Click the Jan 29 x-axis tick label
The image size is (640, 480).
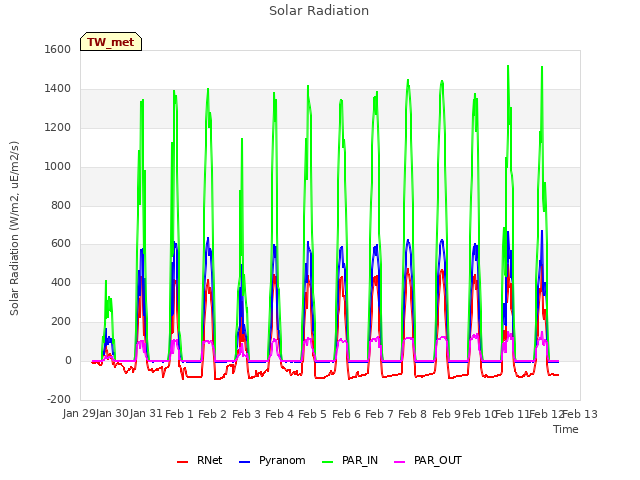[x=79, y=414]
